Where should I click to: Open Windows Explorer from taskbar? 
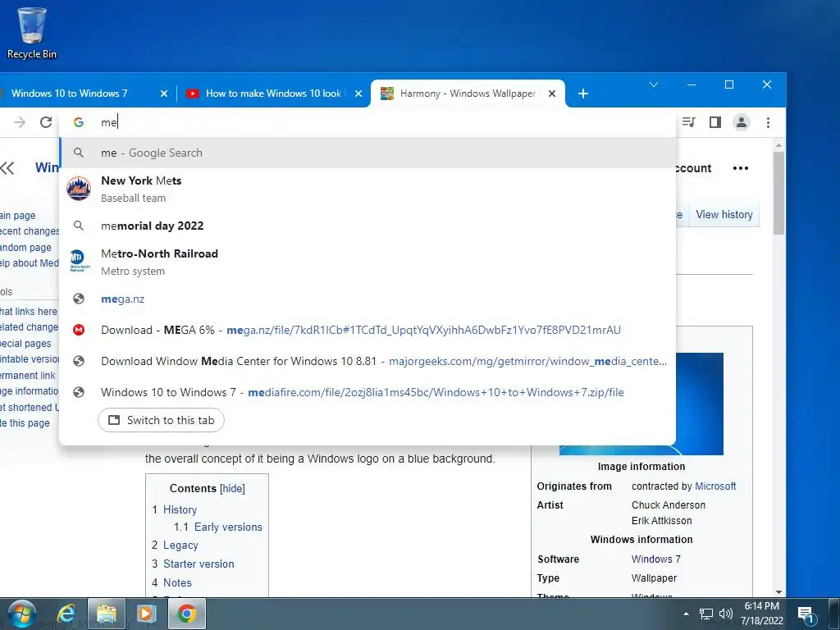[107, 614]
